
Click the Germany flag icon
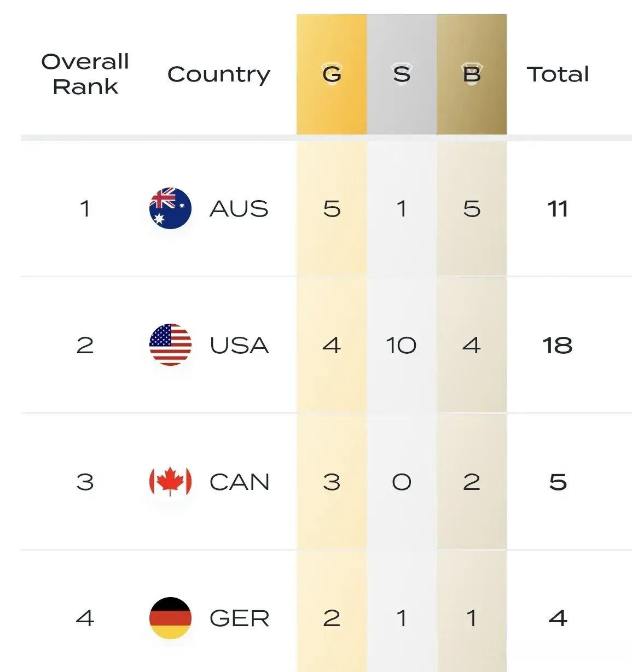pyautogui.click(x=170, y=618)
